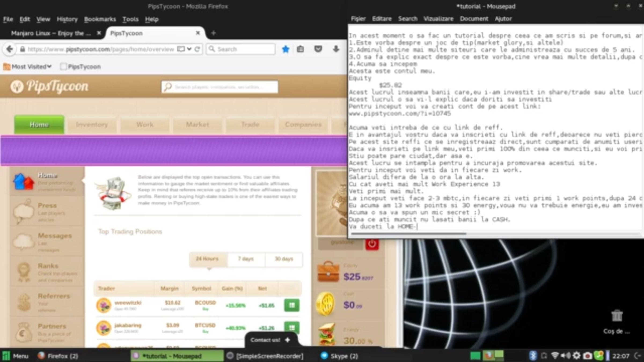Click the red power logout button

point(372,244)
